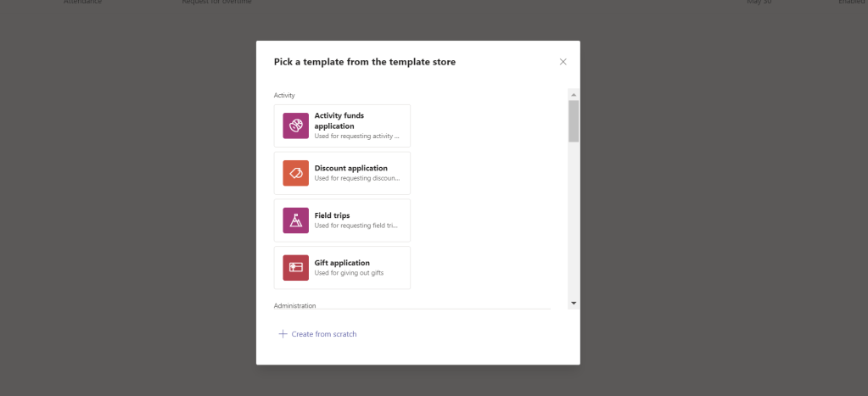Click the Create from scratch link
Screen dimensions: 868x396
pyautogui.click(x=323, y=334)
